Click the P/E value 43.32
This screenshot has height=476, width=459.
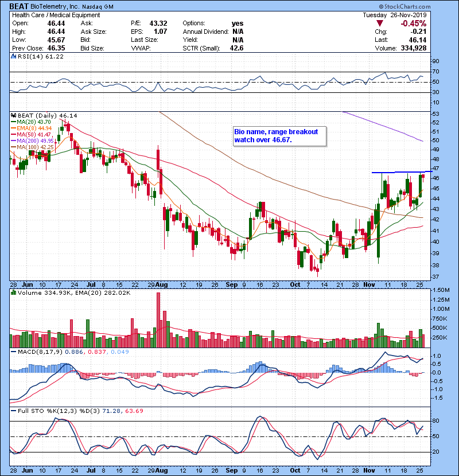point(158,24)
